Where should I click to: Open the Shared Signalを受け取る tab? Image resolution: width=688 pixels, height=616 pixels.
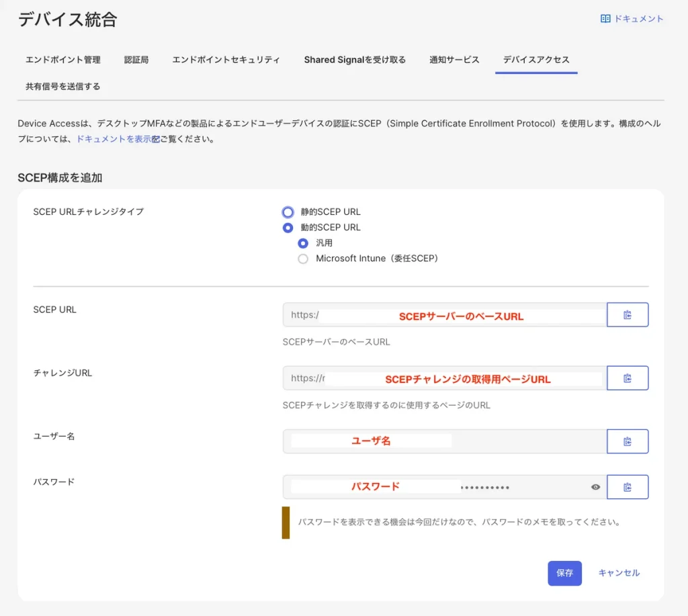(355, 60)
